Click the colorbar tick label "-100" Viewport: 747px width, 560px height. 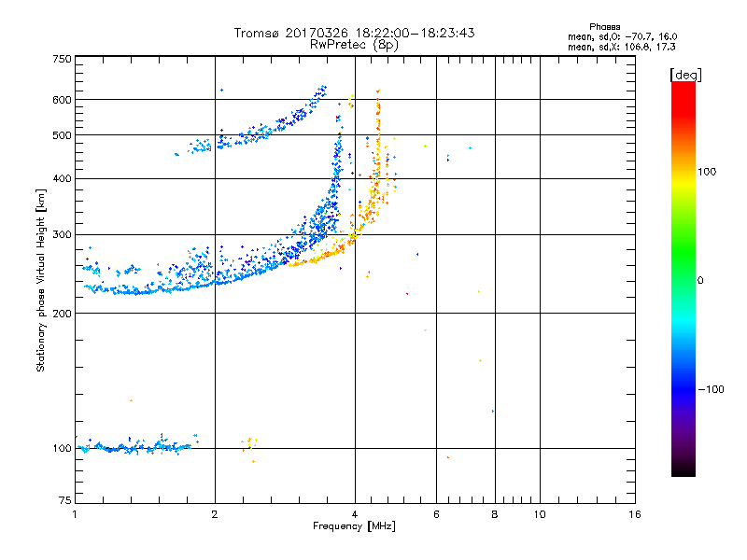pyautogui.click(x=711, y=389)
